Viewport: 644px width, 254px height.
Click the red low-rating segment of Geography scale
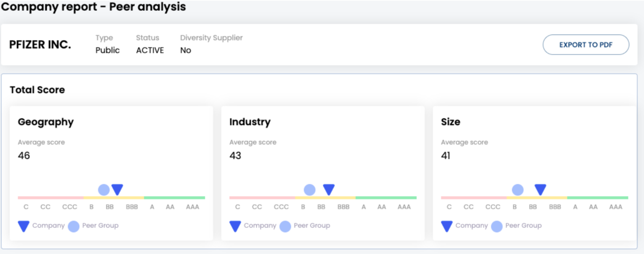click(51, 198)
